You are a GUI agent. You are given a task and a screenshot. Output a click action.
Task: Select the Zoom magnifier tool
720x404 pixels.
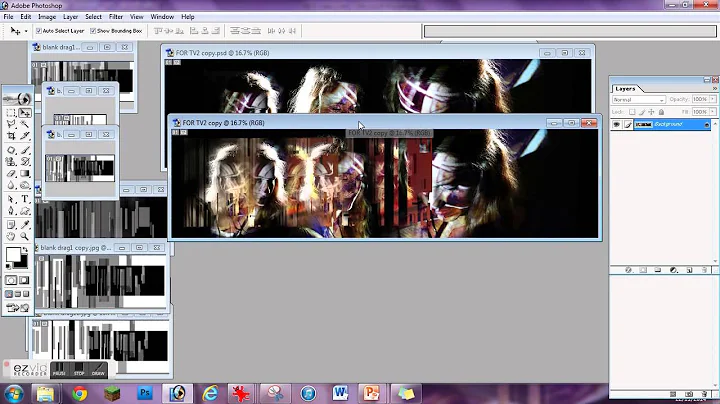25,236
